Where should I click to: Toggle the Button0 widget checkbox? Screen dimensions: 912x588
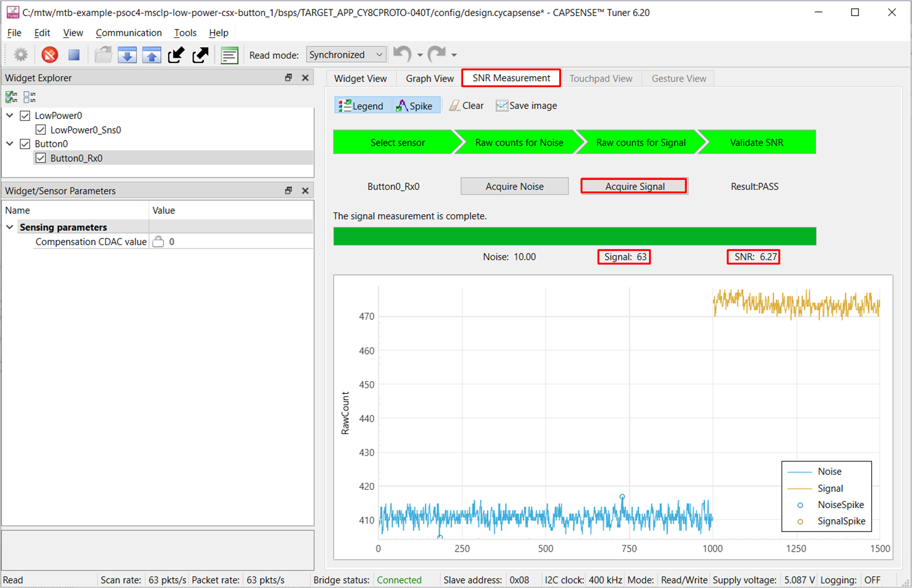point(25,144)
